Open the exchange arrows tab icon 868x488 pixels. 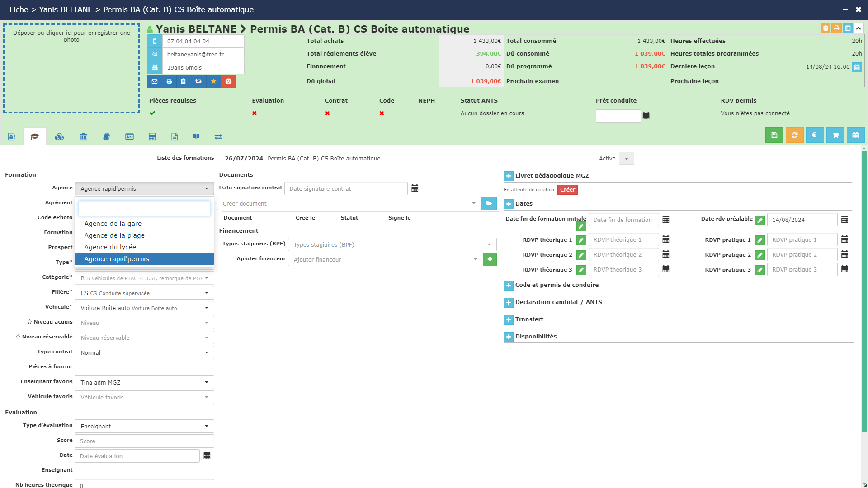pyautogui.click(x=218, y=136)
